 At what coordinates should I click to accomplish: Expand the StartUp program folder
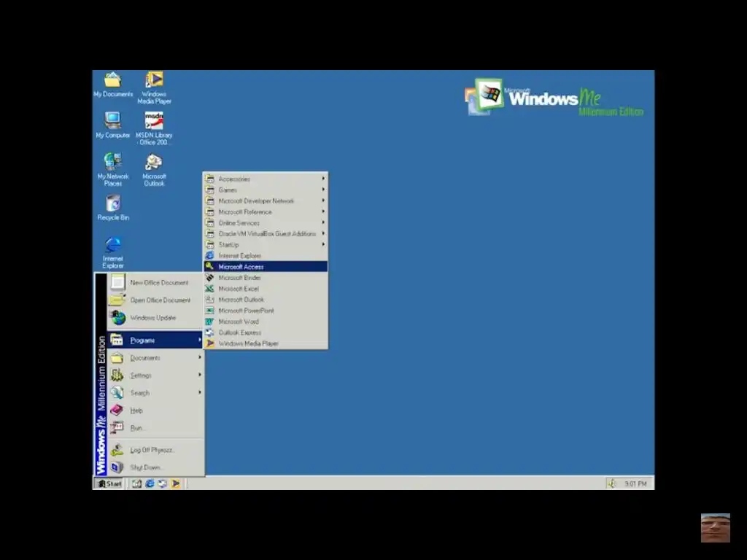[266, 245]
